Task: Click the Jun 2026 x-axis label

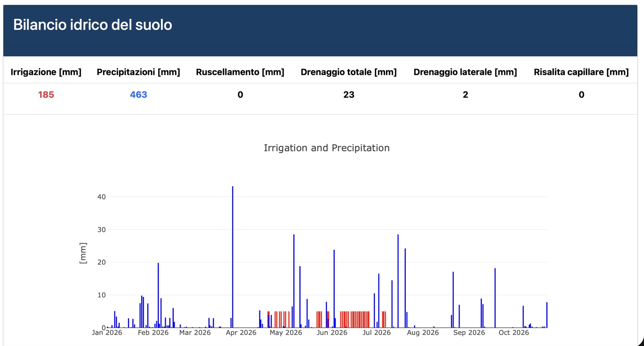Action: 332,333
